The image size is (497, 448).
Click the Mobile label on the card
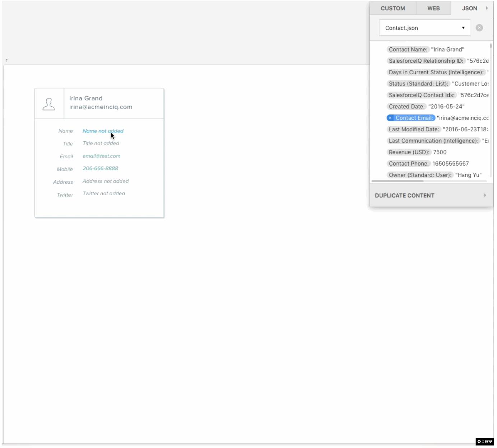pyautogui.click(x=65, y=169)
